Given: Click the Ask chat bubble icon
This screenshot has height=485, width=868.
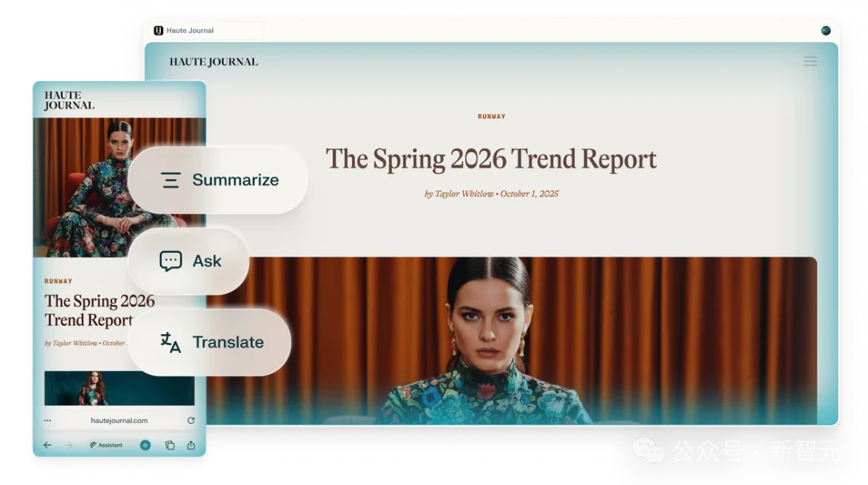Looking at the screenshot, I should tap(170, 261).
